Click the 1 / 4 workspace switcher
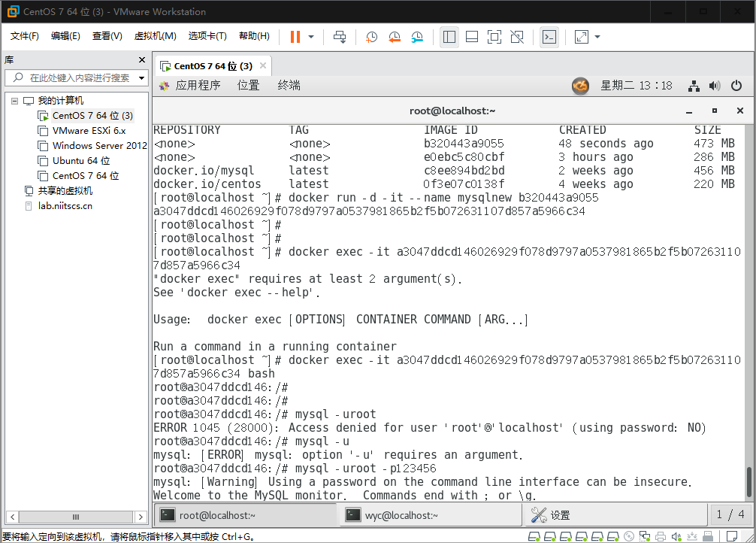This screenshot has height=543, width=756. coord(730,515)
